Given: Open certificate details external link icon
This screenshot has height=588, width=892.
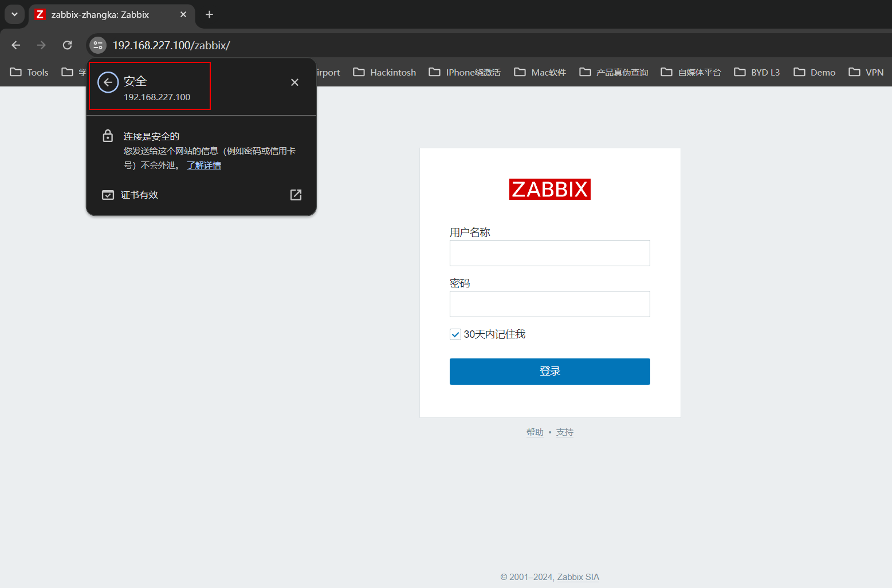Looking at the screenshot, I should coord(296,195).
